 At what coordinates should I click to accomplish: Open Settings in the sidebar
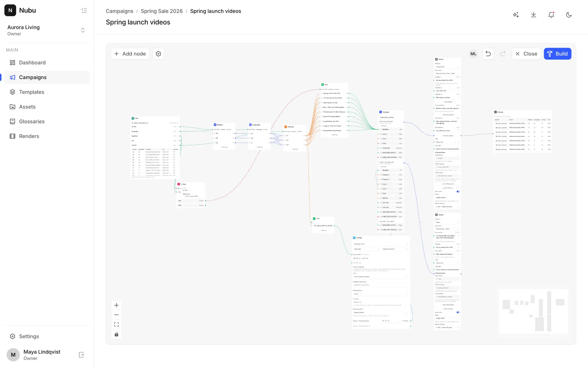pyautogui.click(x=47, y=336)
